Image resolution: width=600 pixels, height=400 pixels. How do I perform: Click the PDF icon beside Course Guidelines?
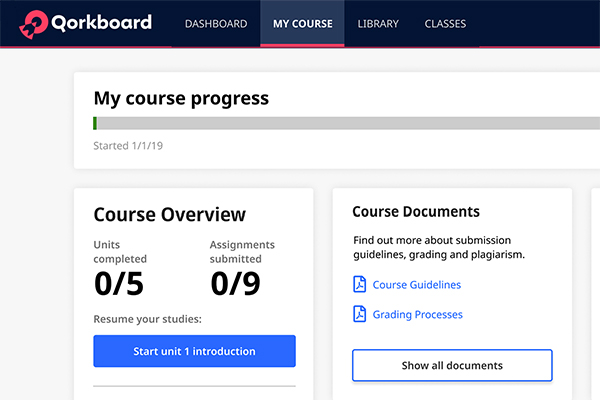pyautogui.click(x=360, y=285)
